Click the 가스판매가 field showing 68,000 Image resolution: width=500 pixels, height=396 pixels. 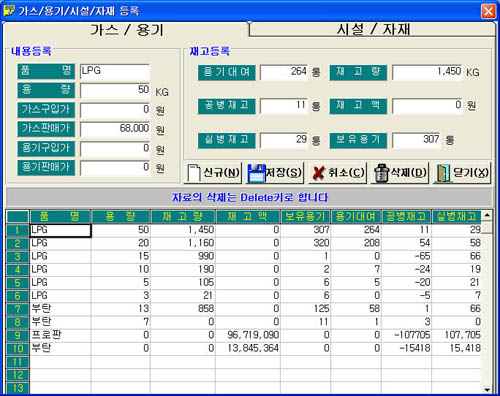click(115, 129)
